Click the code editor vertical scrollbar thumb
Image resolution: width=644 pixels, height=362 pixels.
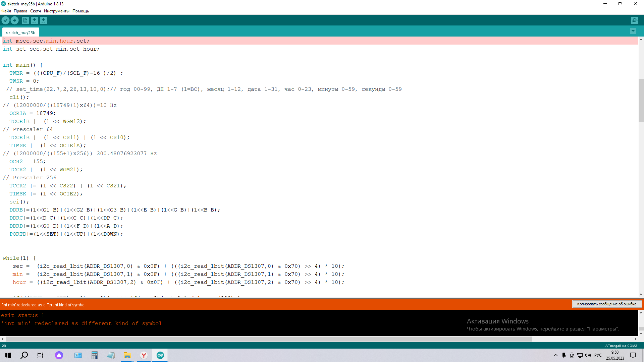(641, 101)
